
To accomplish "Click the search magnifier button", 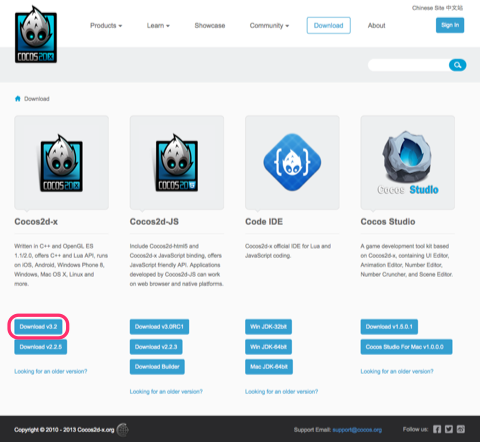I will tap(457, 65).
